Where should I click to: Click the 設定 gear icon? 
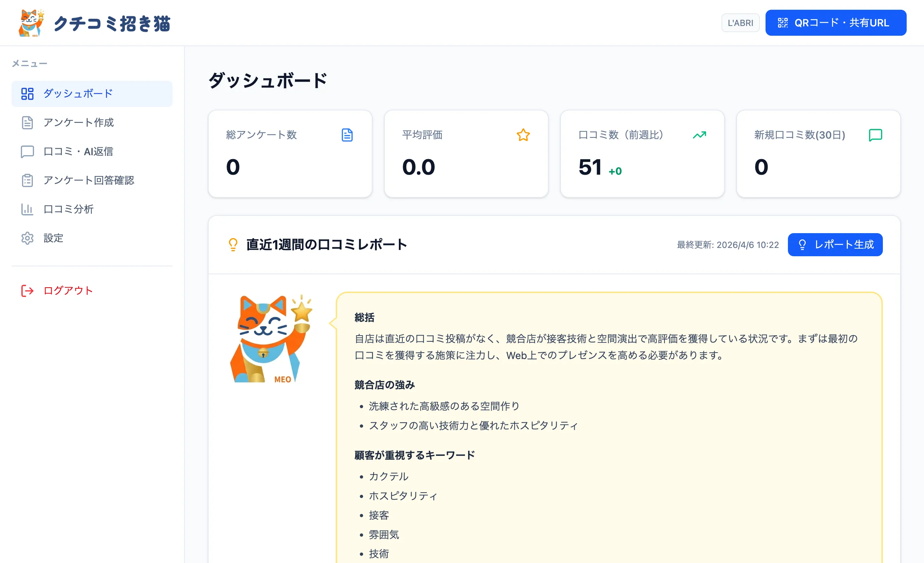pos(27,239)
